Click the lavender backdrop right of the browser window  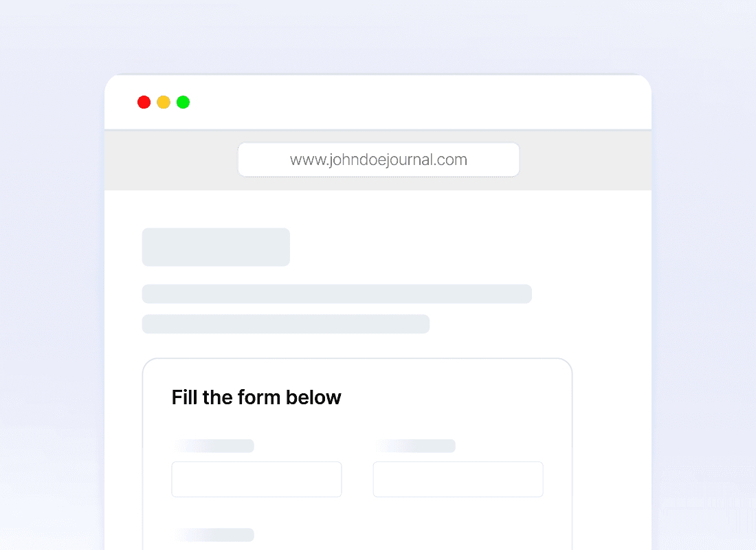[x=704, y=309]
